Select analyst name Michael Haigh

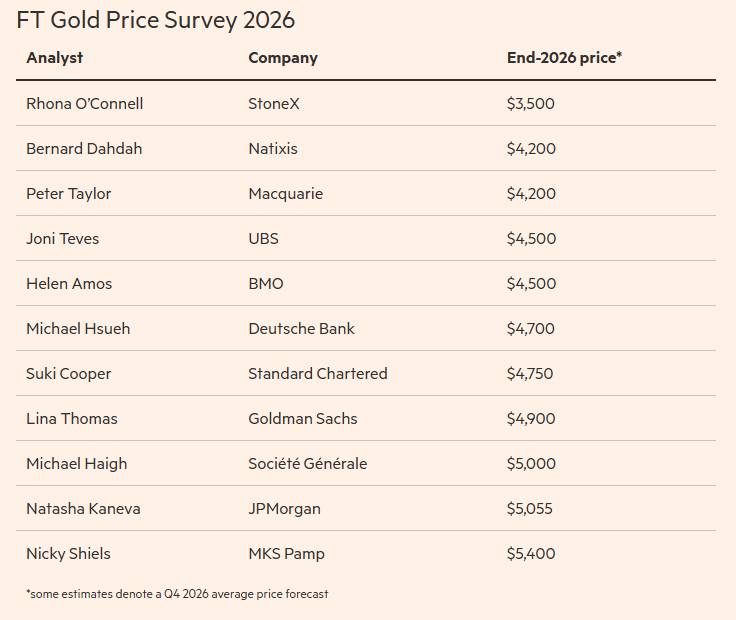tap(76, 464)
